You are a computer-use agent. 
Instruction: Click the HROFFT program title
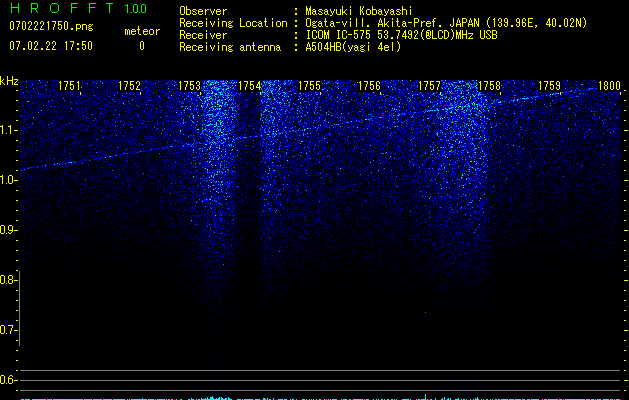[62, 8]
